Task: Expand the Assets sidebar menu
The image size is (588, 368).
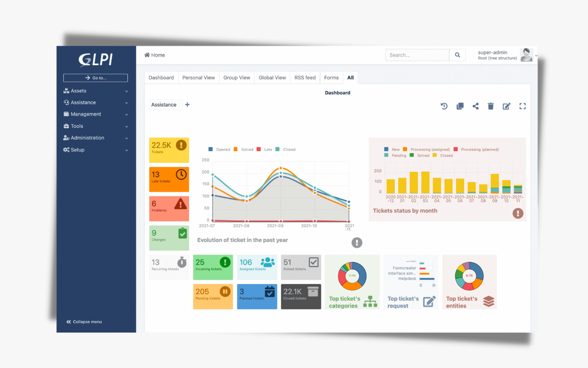Action: coord(96,91)
